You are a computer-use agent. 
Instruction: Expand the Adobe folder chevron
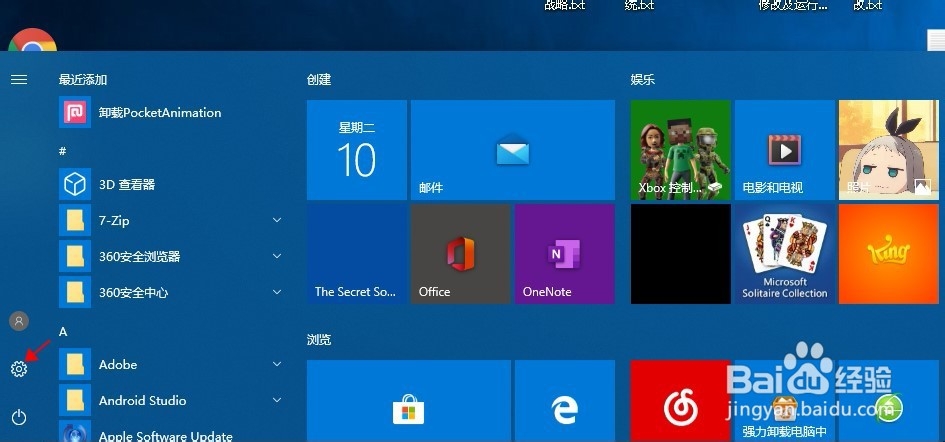[277, 364]
